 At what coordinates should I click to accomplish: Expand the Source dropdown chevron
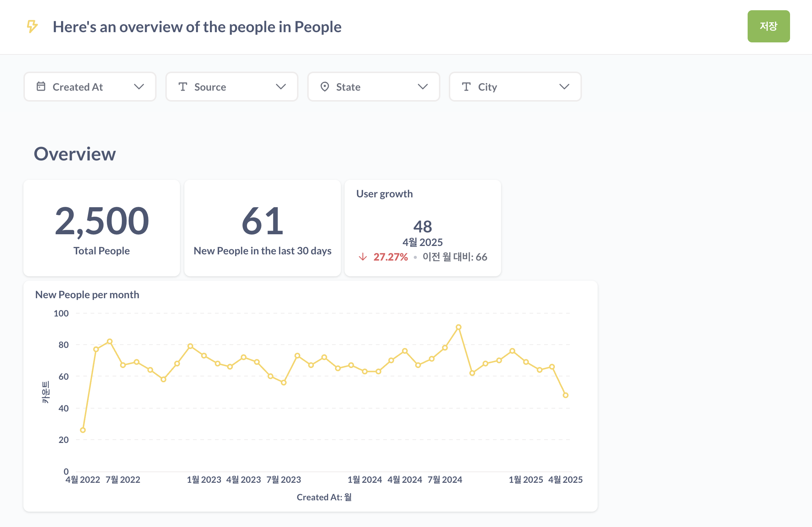click(x=281, y=87)
